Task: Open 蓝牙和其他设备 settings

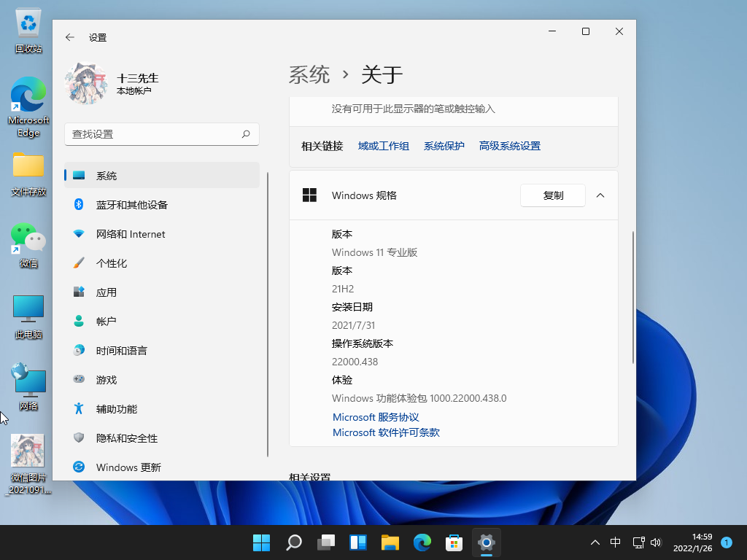Action: pos(131,204)
